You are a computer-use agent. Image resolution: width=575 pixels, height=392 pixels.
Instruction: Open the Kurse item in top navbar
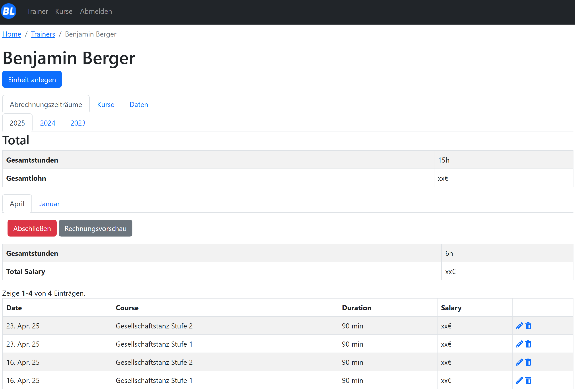point(64,11)
